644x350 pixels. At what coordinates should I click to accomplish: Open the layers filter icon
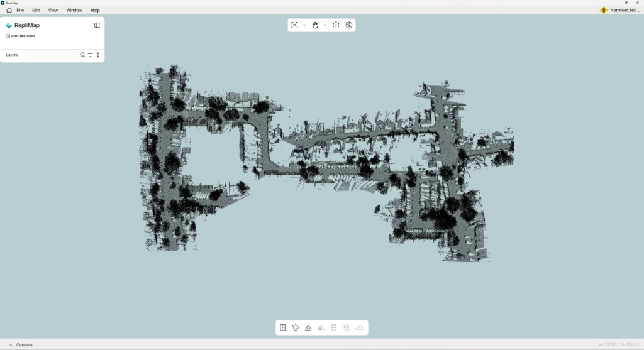[91, 55]
